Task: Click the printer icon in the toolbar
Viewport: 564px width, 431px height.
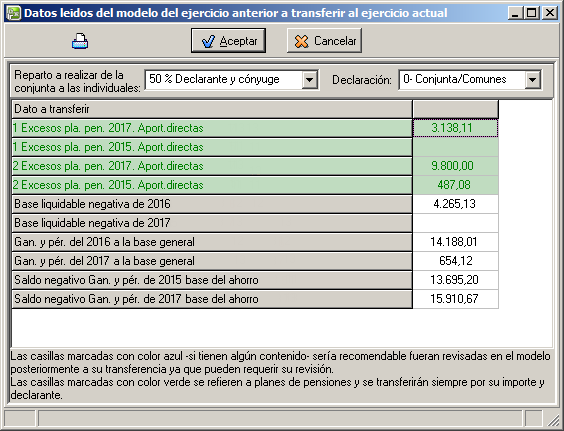Action: tap(80, 41)
